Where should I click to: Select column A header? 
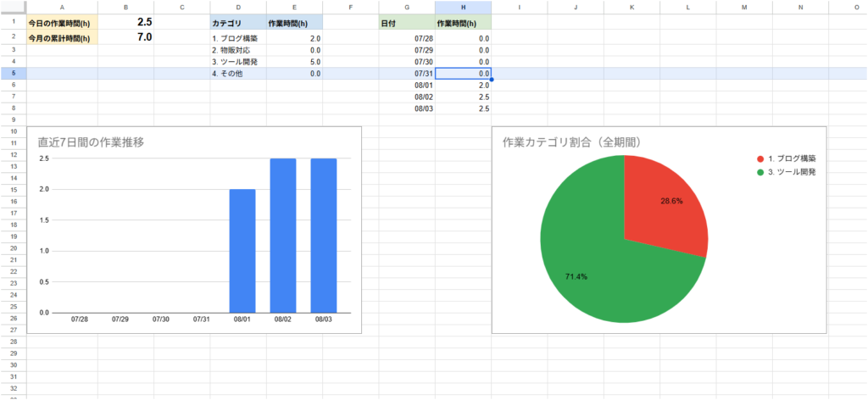point(62,8)
